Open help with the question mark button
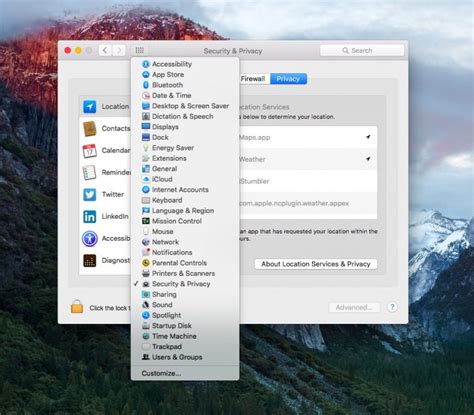Screen dimensions: 474x415 pyautogui.click(x=392, y=307)
